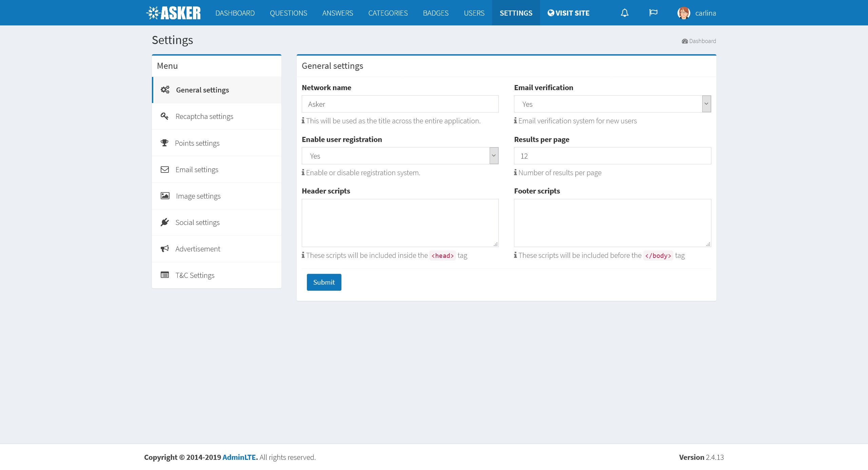Go to the Badges nav item
Image resolution: width=868 pixels, height=470 pixels.
tap(436, 13)
